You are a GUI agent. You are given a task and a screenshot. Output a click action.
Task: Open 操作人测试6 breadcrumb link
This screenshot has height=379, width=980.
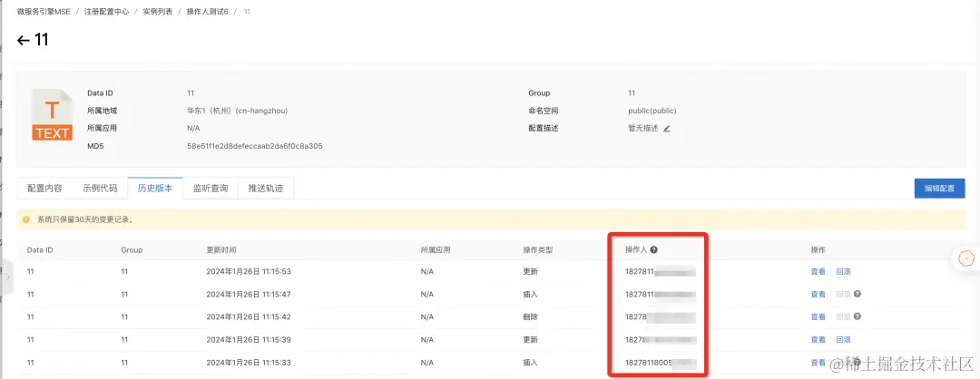tap(208, 12)
